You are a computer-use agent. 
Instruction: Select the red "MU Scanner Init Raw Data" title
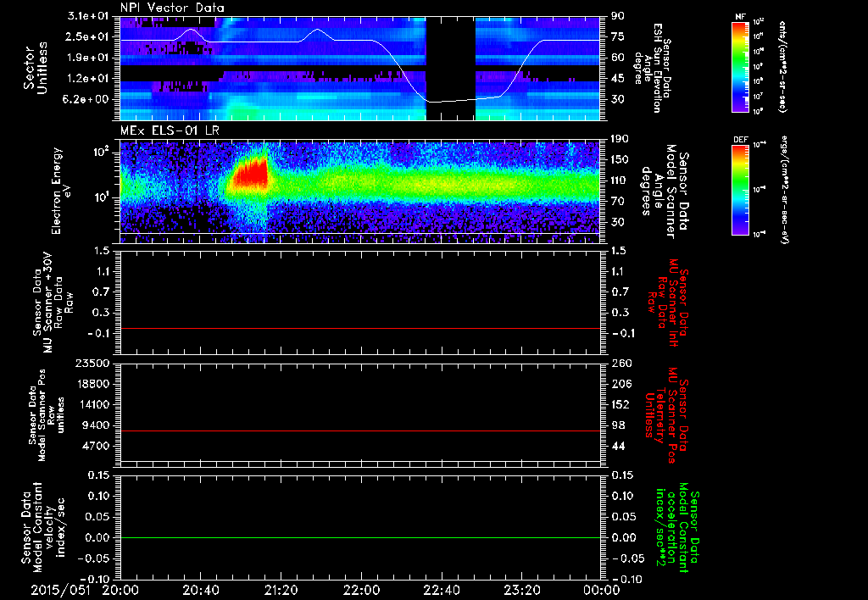click(668, 303)
